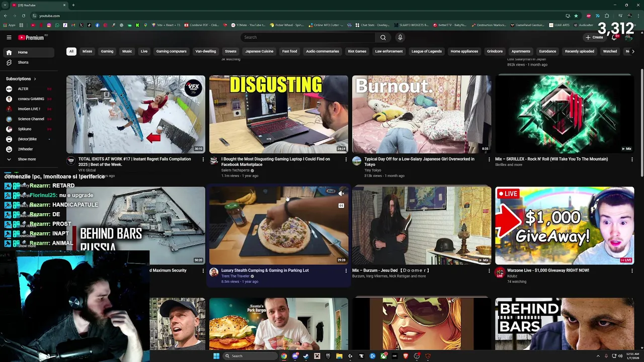Bookmark this page with the star
Image resolution: width=644 pixels, height=362 pixels.
click(x=576, y=16)
